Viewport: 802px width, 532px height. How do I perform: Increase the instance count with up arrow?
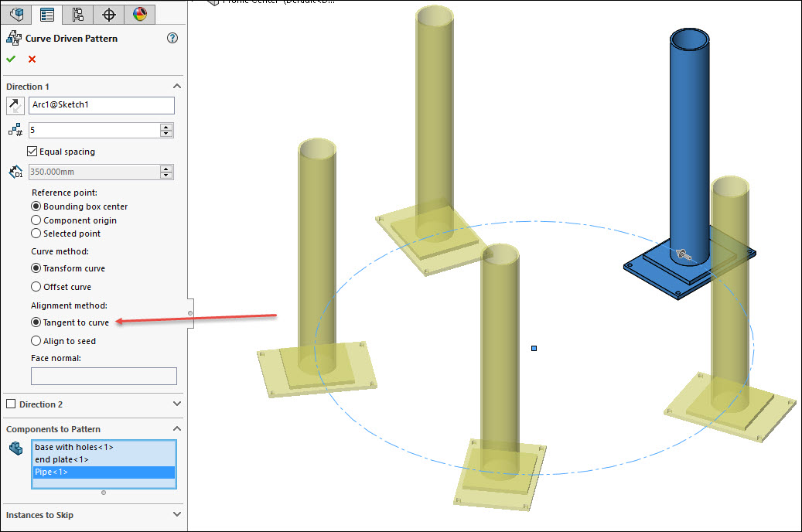point(166,127)
